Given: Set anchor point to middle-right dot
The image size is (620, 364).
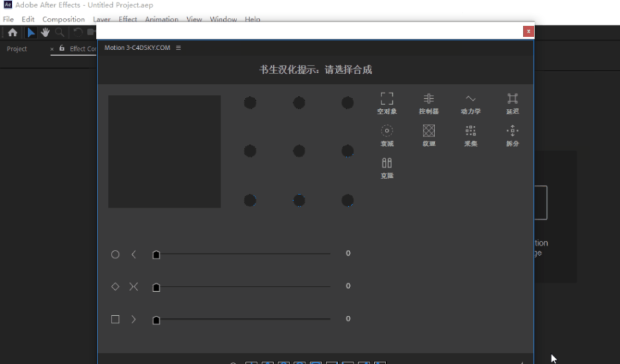Looking at the screenshot, I should [347, 151].
